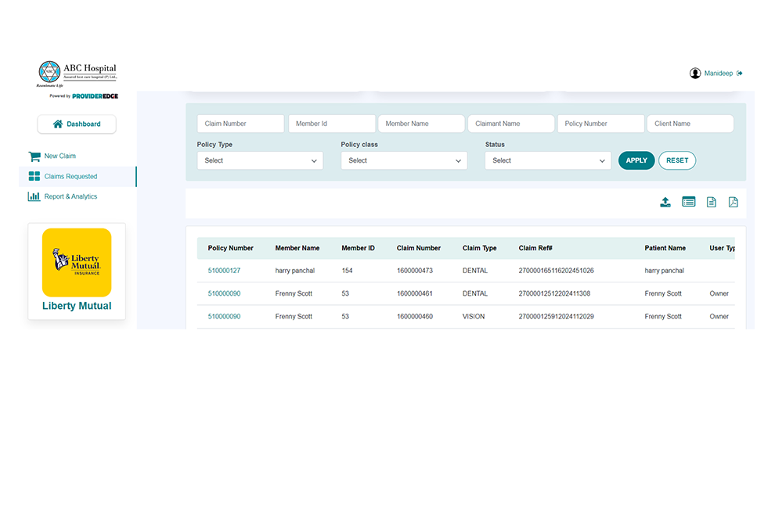Click the list view icon
The height and width of the screenshot is (532, 775).
pos(688,202)
